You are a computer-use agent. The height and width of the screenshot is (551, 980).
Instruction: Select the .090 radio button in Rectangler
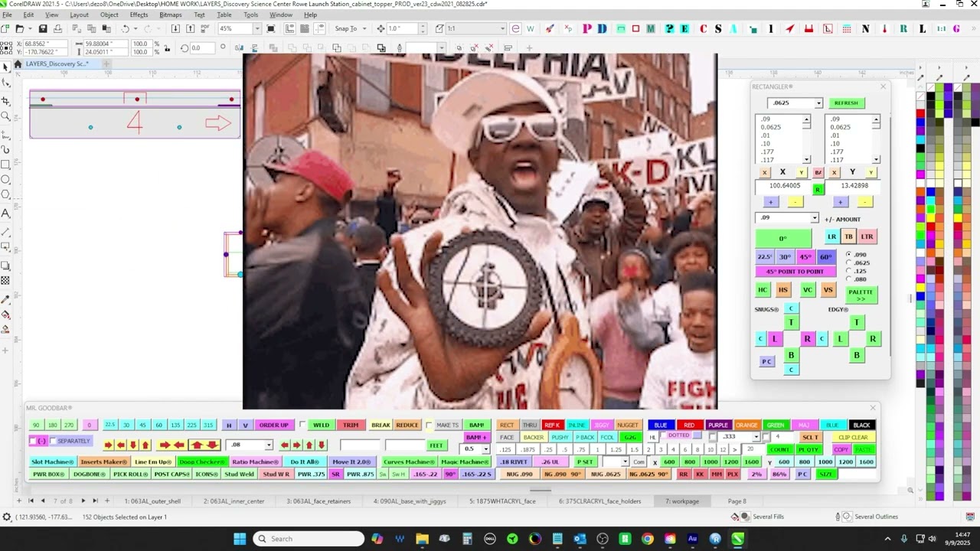849,254
